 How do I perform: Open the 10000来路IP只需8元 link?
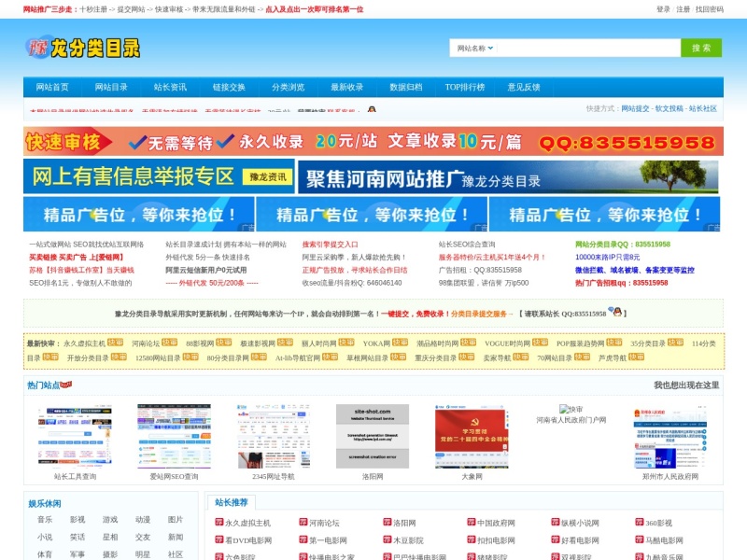tap(608, 258)
